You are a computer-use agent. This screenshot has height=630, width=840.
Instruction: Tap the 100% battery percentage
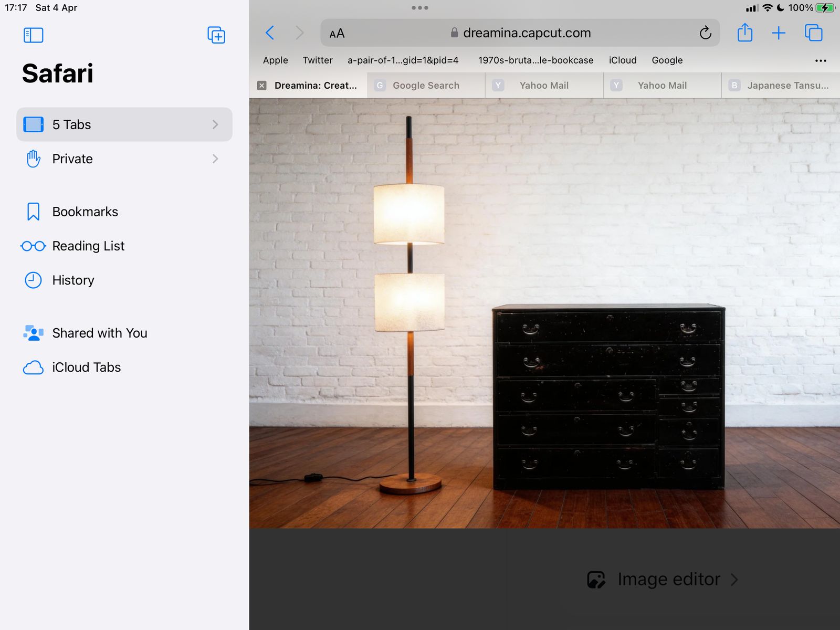pyautogui.click(x=801, y=8)
